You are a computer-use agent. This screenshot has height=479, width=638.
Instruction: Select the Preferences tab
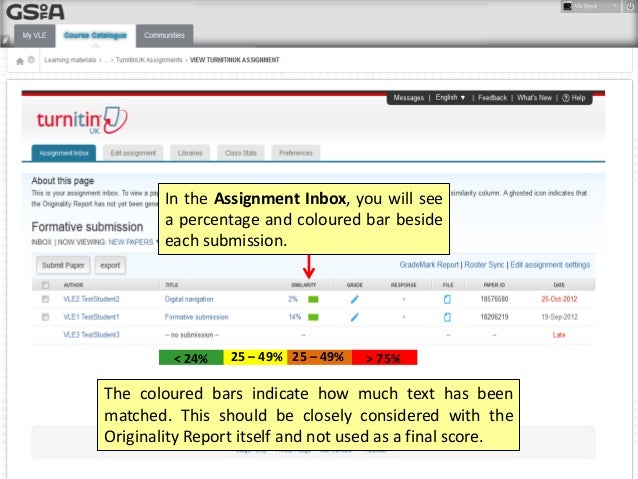(x=296, y=153)
